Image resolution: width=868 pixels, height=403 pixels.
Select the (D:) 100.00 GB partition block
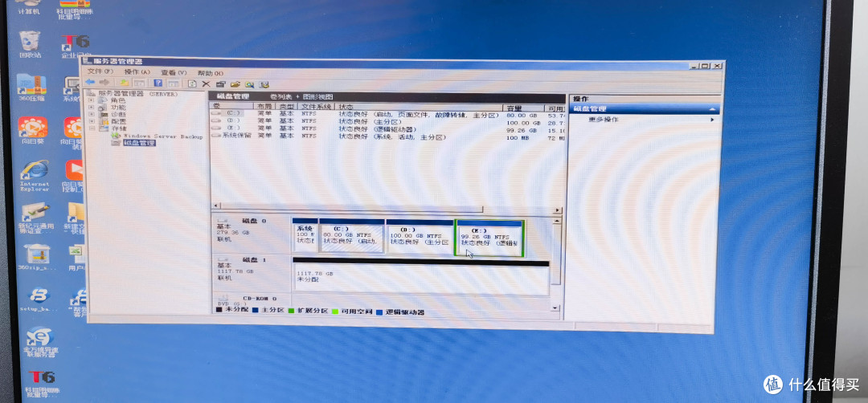point(419,236)
